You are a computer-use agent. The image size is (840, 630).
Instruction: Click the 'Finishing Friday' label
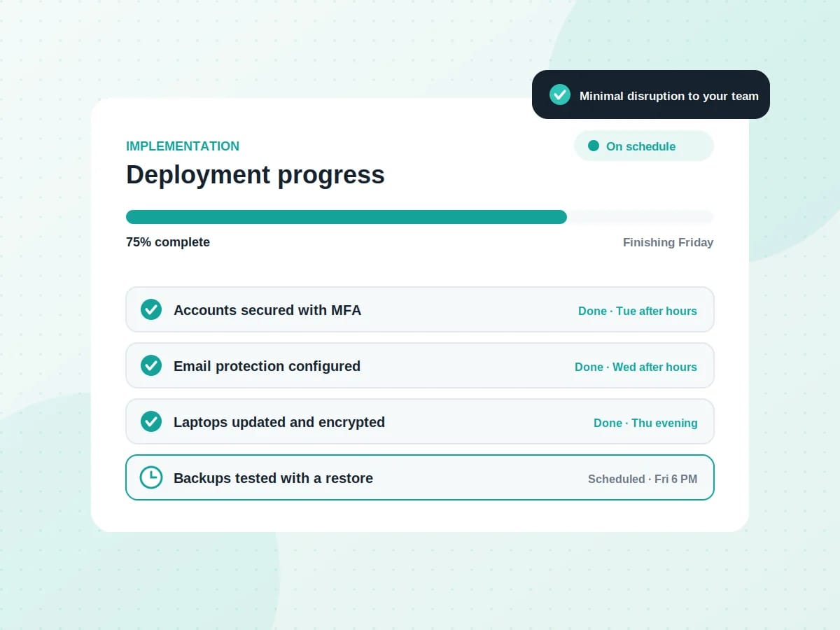(668, 242)
